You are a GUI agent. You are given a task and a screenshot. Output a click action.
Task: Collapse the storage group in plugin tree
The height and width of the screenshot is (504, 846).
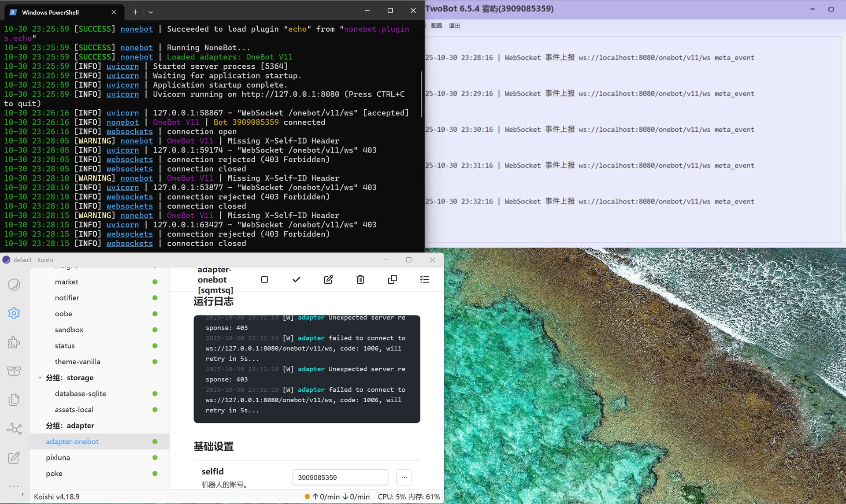point(40,378)
